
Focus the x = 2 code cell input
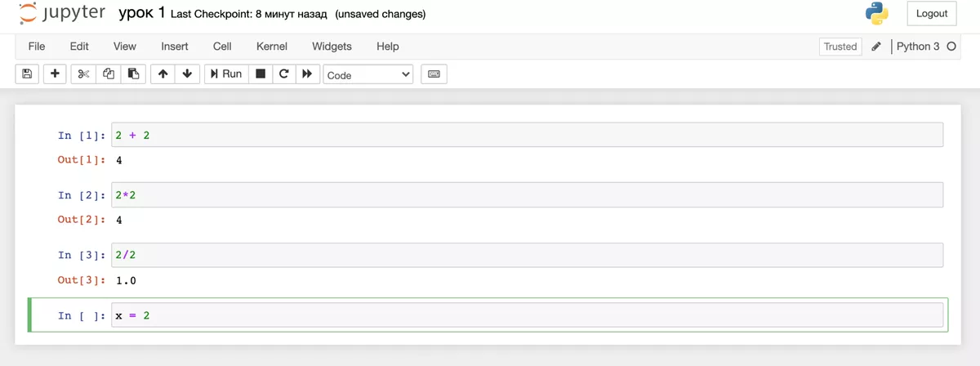[x=527, y=315]
